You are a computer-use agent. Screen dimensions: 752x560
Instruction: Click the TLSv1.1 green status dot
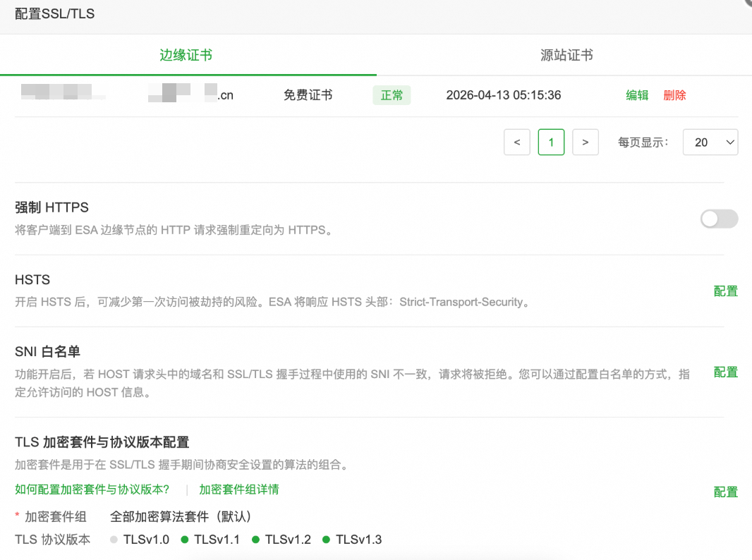coord(185,540)
